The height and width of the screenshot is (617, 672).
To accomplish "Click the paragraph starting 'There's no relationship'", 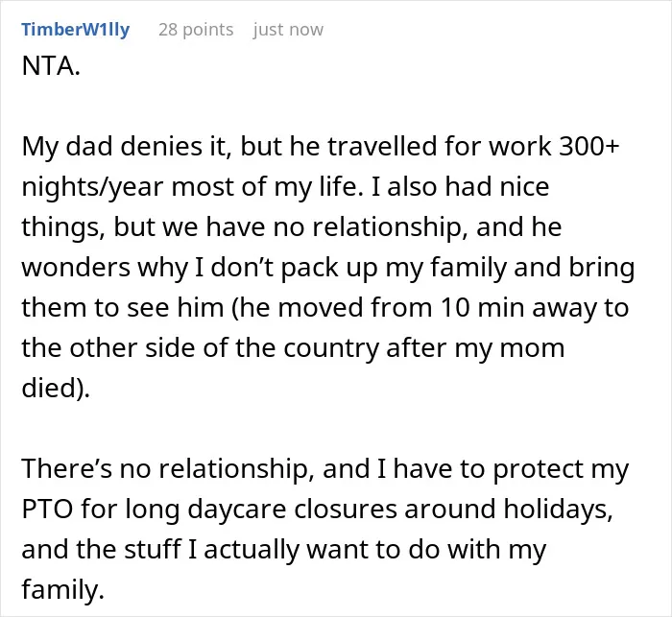I will [325, 529].
